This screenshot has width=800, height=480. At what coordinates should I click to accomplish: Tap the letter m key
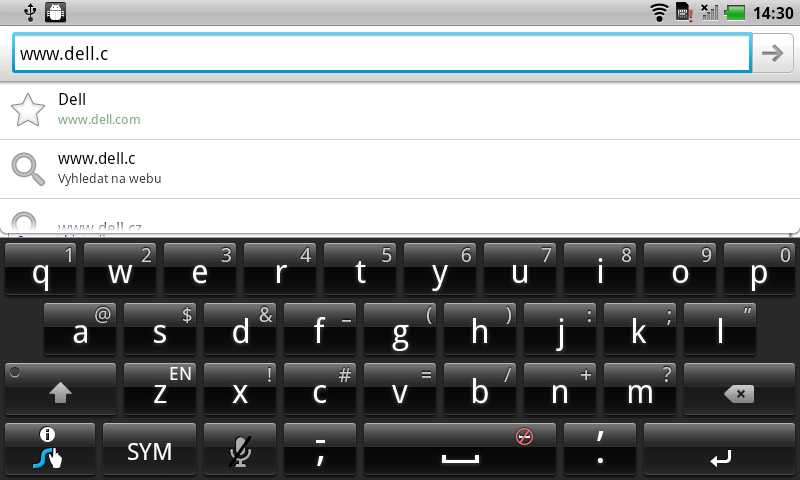coord(640,389)
